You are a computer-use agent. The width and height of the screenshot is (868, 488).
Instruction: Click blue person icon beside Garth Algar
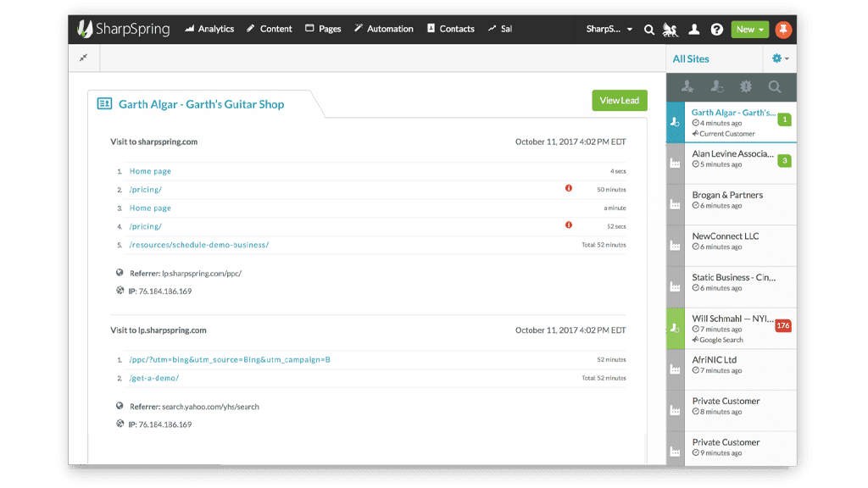(x=676, y=122)
